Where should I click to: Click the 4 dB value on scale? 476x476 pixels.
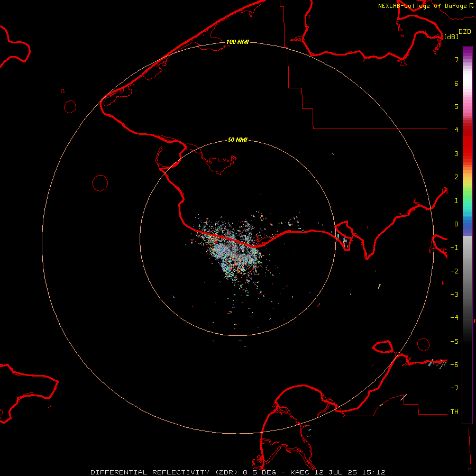[x=456, y=130]
